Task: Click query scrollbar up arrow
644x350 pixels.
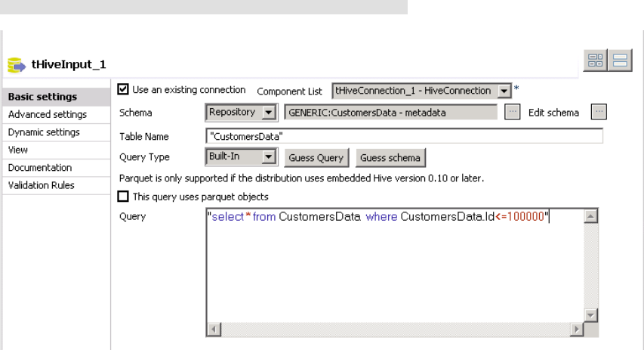Action: 590,216
